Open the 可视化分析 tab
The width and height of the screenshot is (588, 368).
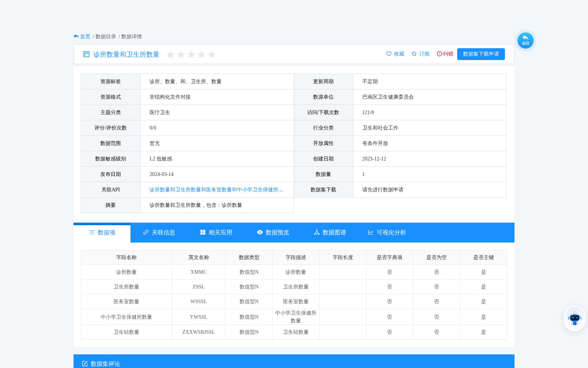point(387,233)
